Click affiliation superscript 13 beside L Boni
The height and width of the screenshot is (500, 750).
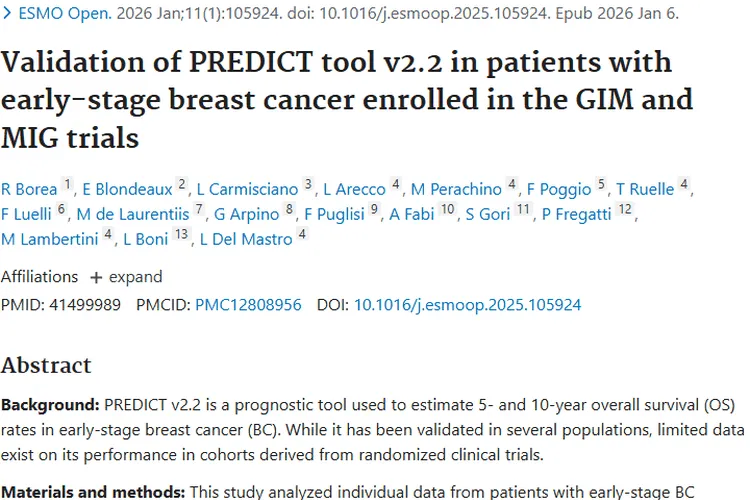[181, 235]
